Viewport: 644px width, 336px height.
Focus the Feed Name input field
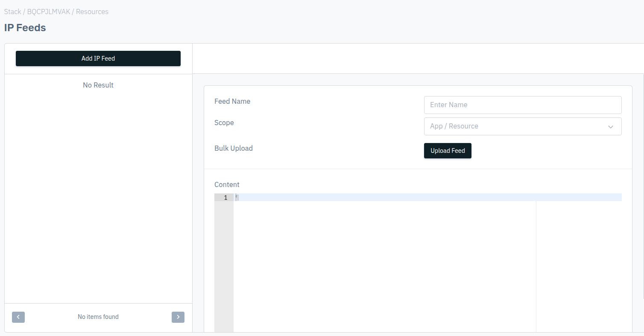(523, 105)
